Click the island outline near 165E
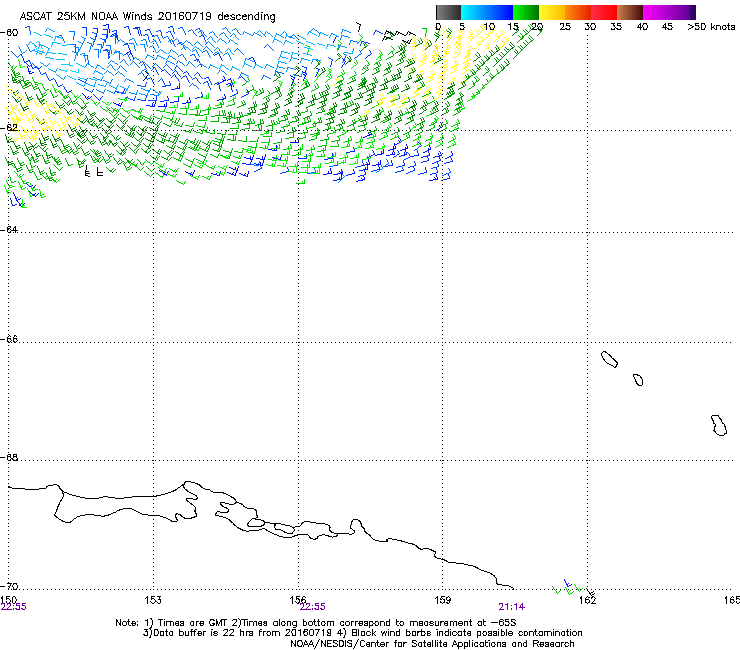Viewport: 740px width, 650px height. (719, 425)
